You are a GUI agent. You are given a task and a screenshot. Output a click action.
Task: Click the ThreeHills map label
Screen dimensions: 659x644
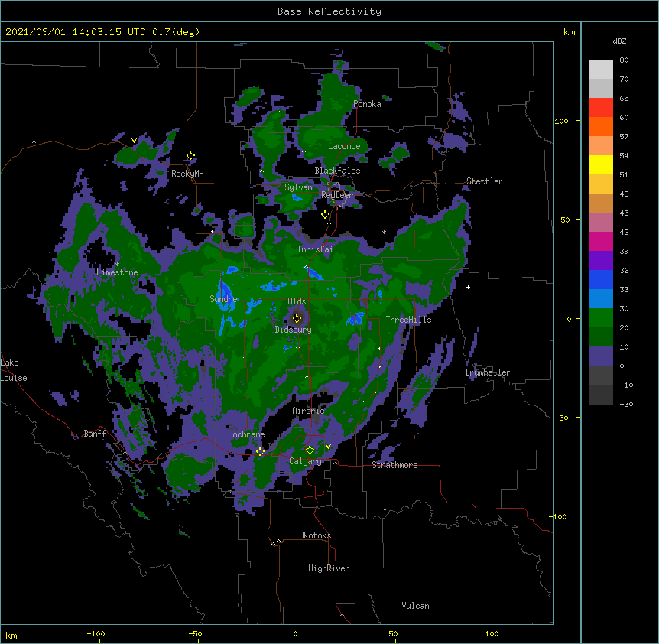point(408,320)
